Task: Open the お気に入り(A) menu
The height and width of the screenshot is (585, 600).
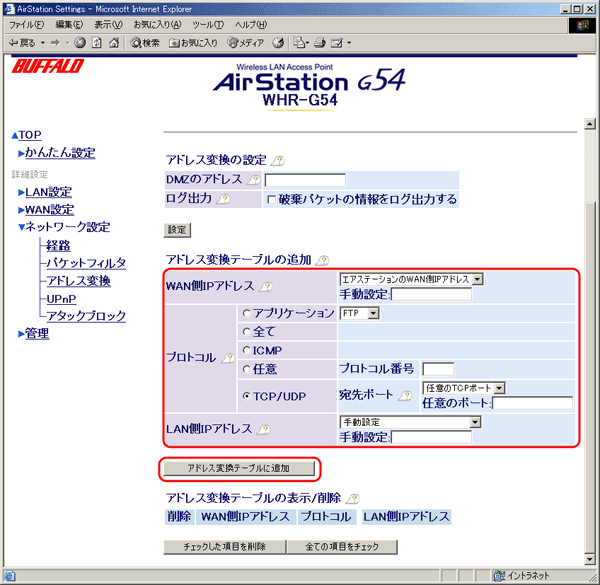Action: coord(157,25)
